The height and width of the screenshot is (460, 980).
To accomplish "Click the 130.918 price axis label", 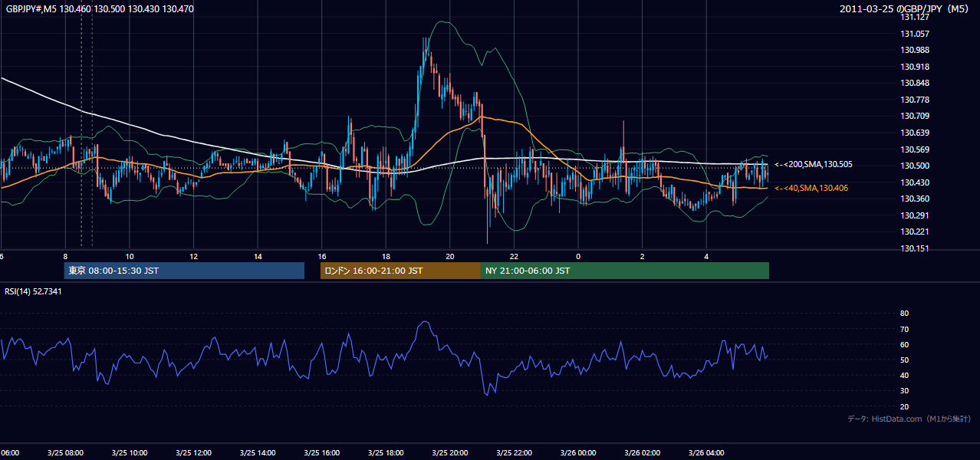I will click(915, 67).
